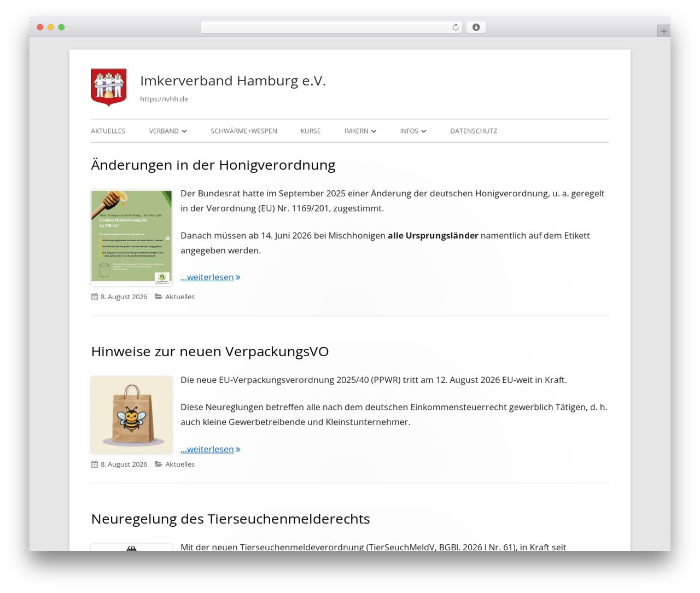
Task: Click date 8. August 2026 under Honigverordnung
Action: 124,296
